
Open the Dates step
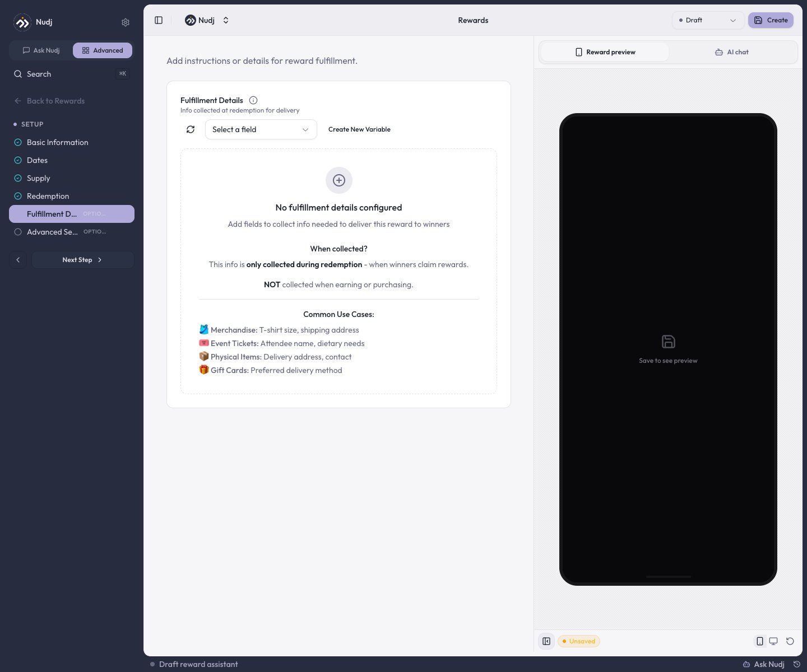[x=72, y=160]
